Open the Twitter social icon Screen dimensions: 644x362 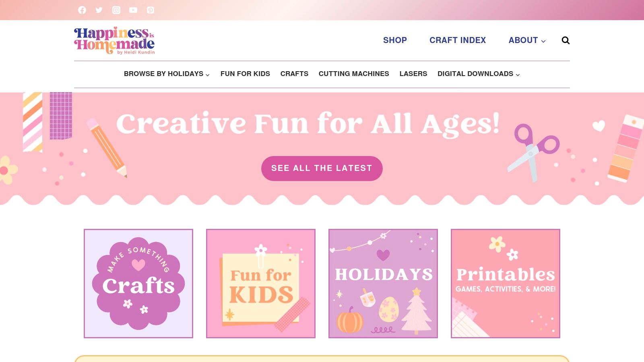click(99, 10)
